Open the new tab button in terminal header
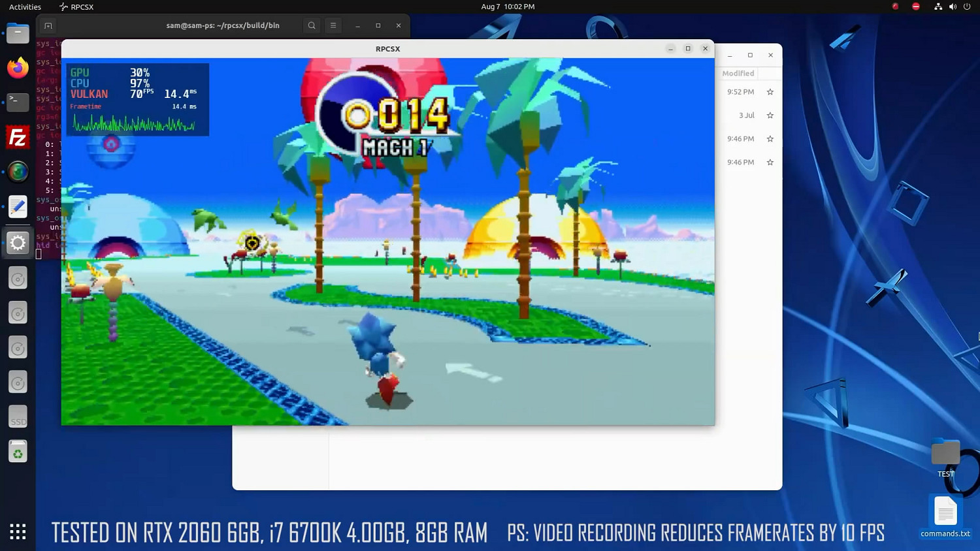 pos(48,25)
